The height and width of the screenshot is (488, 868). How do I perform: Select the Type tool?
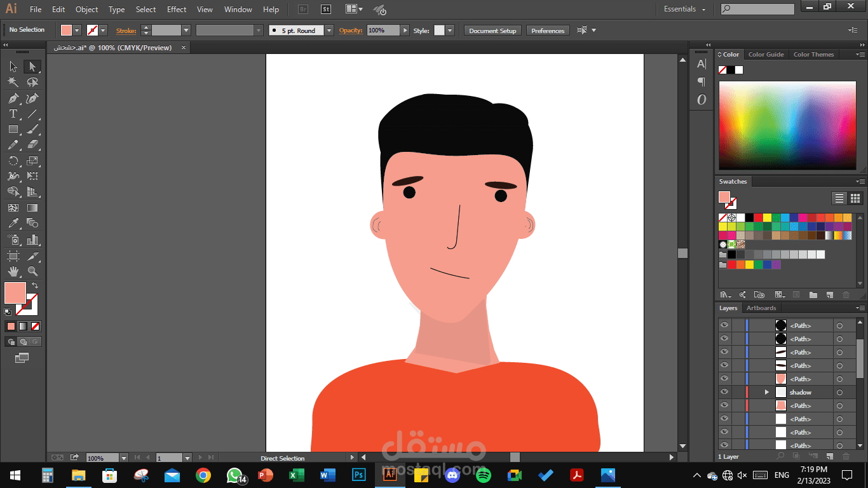coord(13,114)
